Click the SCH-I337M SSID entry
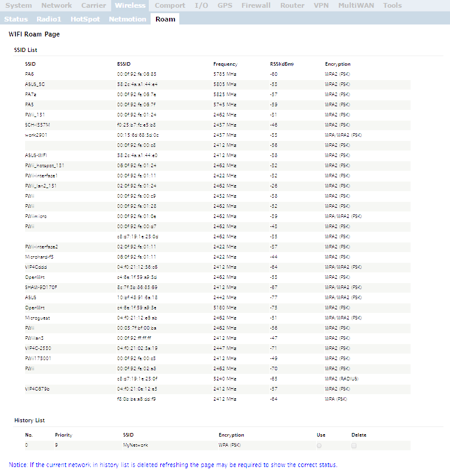 (x=38, y=125)
